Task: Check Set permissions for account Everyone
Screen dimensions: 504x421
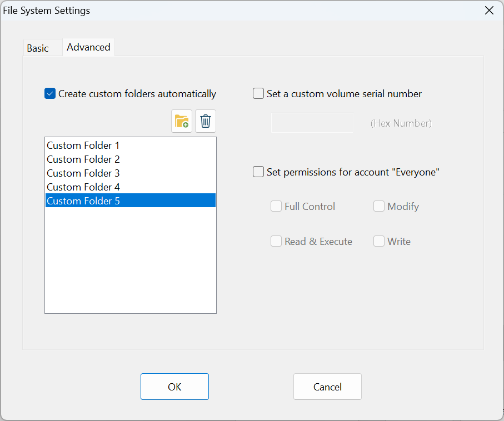Action: (258, 172)
